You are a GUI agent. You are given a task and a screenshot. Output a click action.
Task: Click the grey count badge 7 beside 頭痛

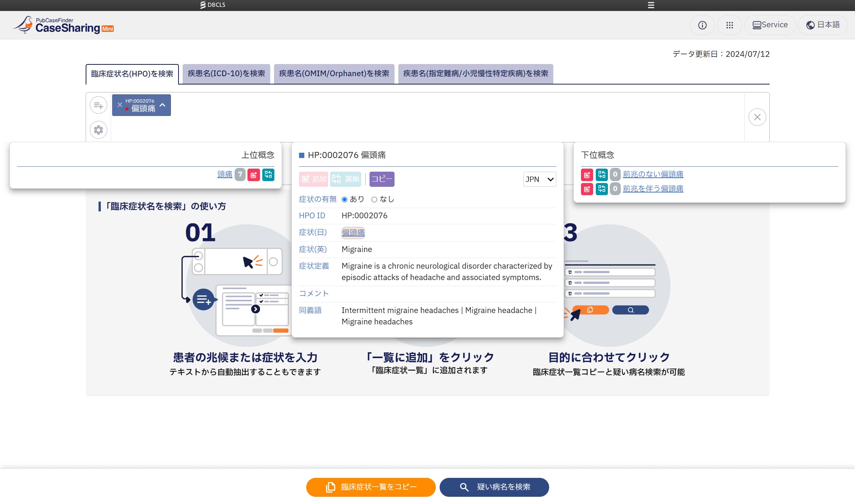coord(240,175)
